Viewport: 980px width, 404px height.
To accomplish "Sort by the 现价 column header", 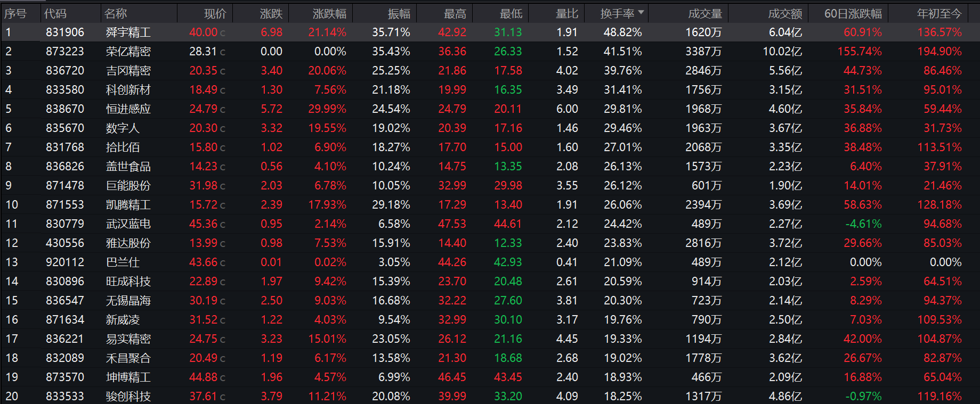I will tap(215, 13).
